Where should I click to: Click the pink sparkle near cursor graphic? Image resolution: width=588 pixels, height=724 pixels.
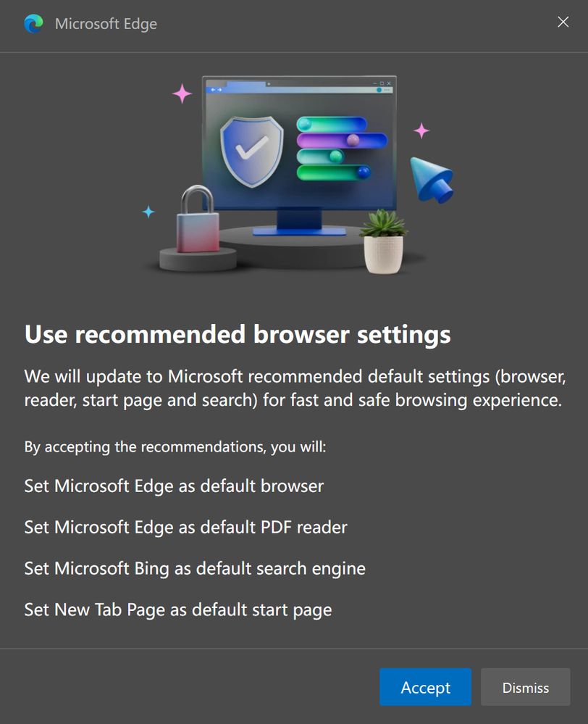(x=421, y=130)
